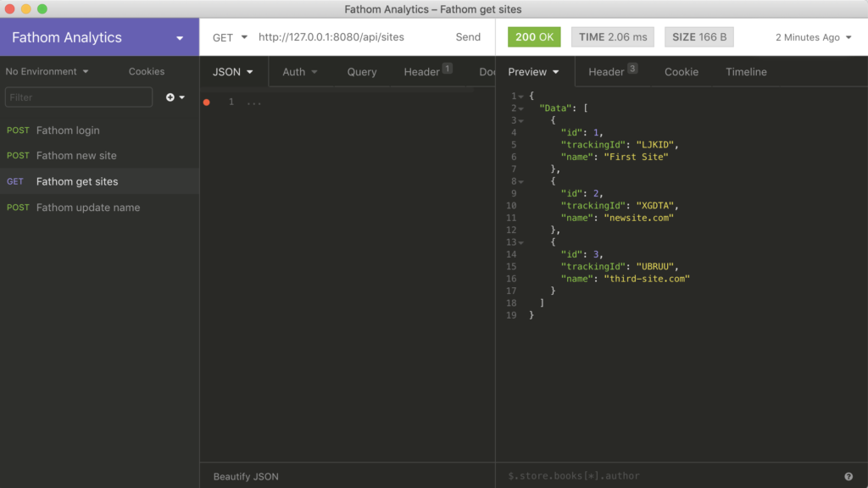The height and width of the screenshot is (488, 868).
Task: Expand the No Environment selector
Action: [x=47, y=72]
